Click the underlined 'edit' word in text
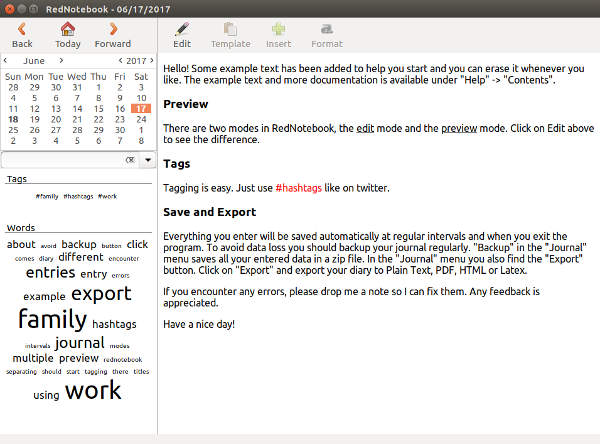This screenshot has width=600, height=444. pos(365,128)
